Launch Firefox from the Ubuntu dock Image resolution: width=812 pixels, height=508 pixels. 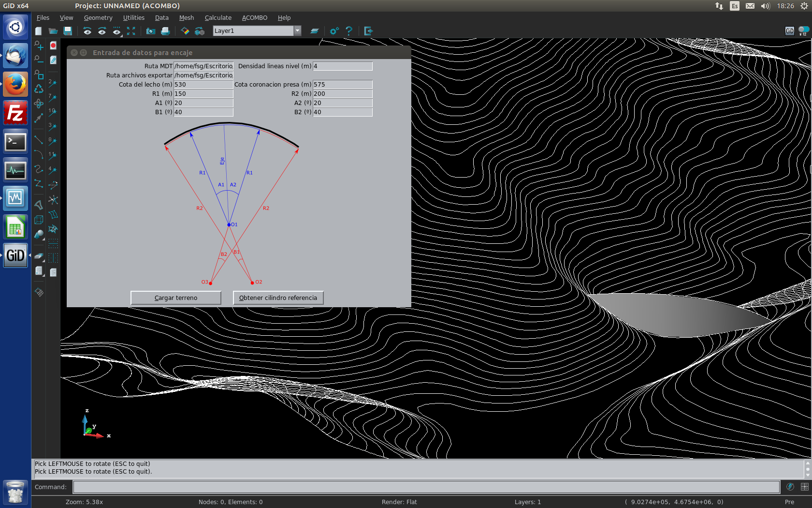pyautogui.click(x=15, y=85)
